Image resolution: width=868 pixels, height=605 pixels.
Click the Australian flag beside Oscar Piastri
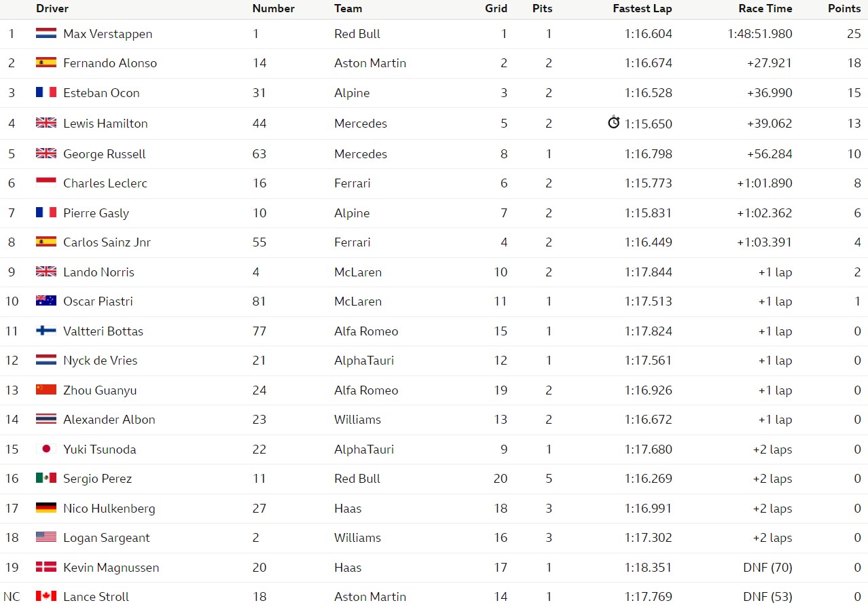(x=46, y=301)
